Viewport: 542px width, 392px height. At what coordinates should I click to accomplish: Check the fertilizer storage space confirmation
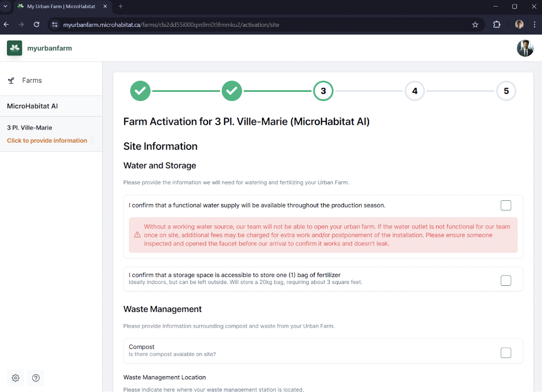pyautogui.click(x=506, y=280)
